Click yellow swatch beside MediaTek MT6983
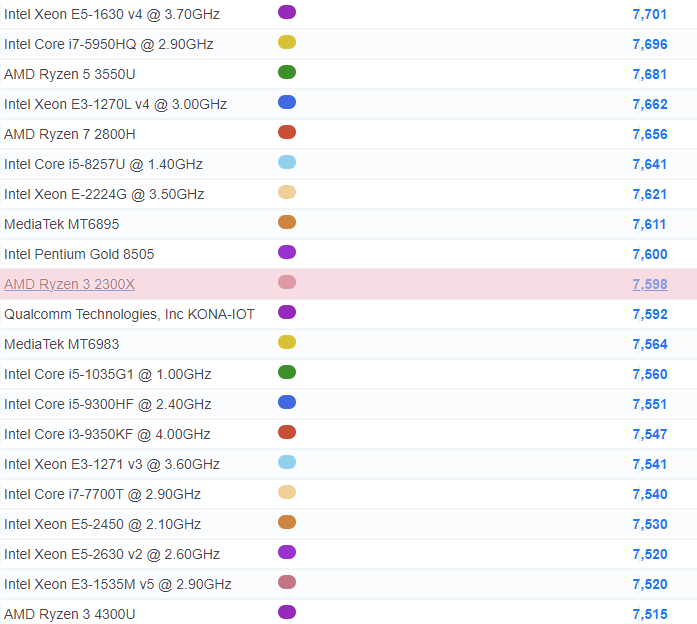Viewport: 697px width, 624px height. (x=287, y=342)
